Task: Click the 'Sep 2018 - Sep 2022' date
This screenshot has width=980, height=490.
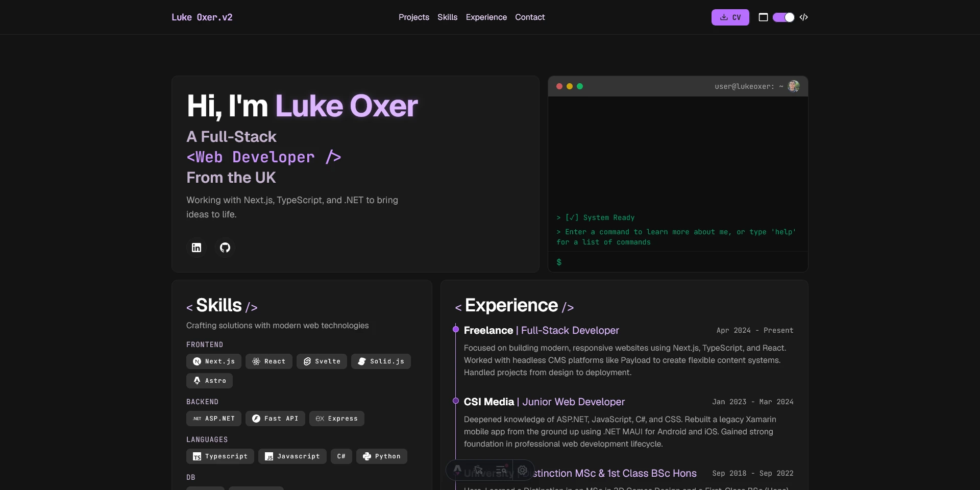Action: point(753,473)
